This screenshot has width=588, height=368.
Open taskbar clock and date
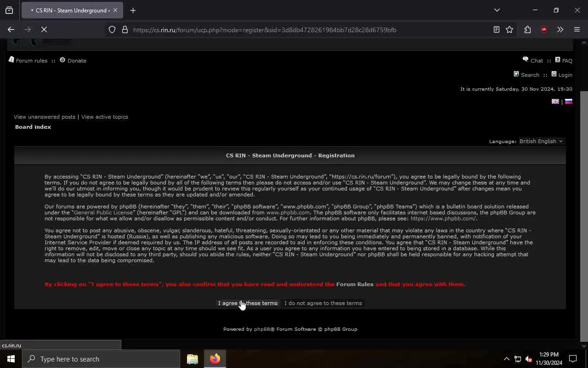(x=549, y=359)
